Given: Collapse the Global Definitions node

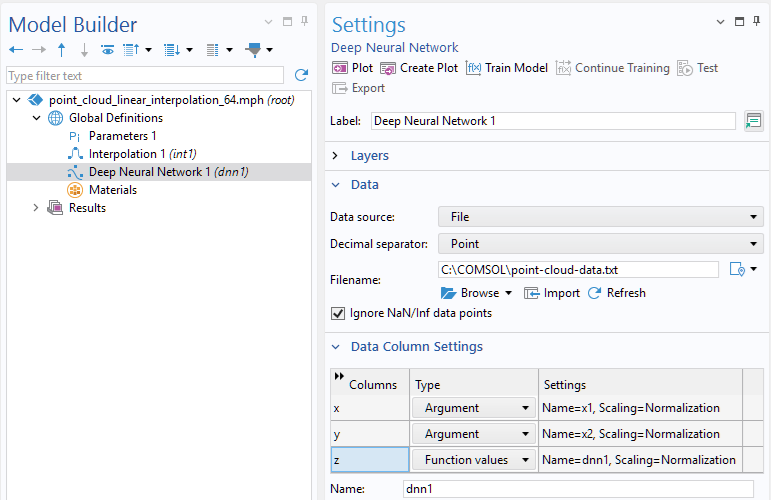Looking at the screenshot, I should (x=36, y=118).
